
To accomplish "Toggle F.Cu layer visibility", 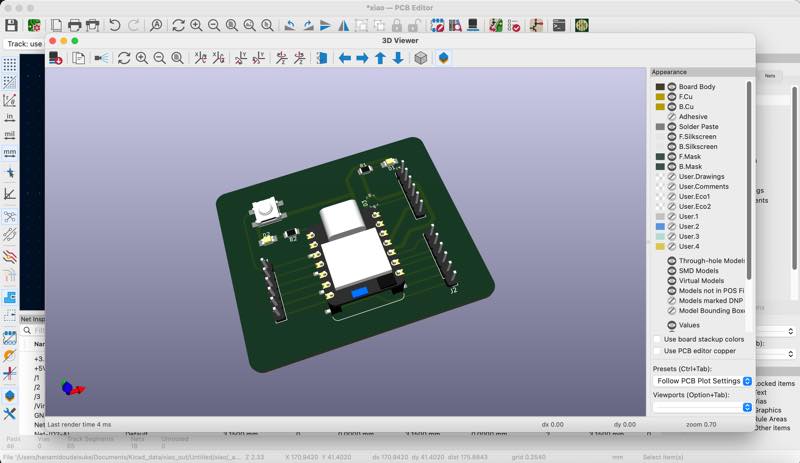I will (x=672, y=96).
